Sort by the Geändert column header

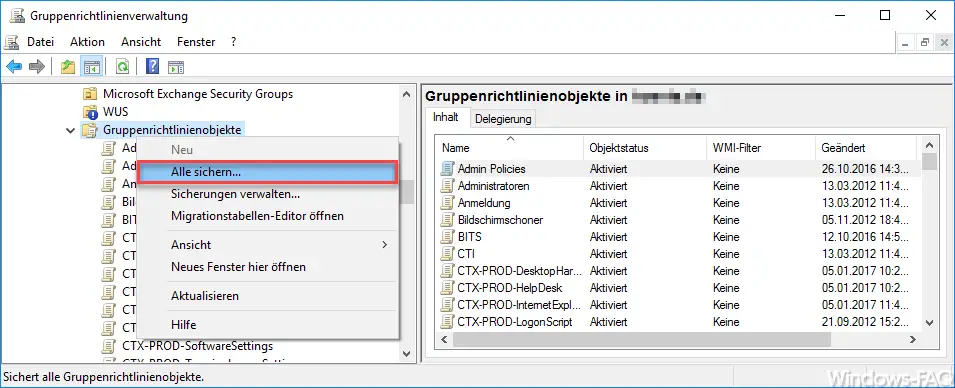[x=865, y=148]
